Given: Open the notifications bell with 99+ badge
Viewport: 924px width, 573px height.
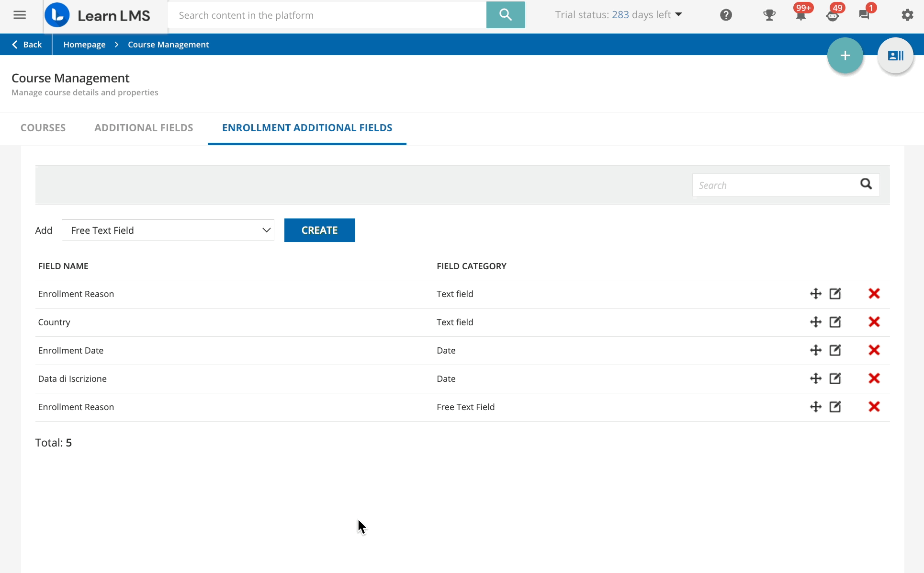Looking at the screenshot, I should [800, 15].
